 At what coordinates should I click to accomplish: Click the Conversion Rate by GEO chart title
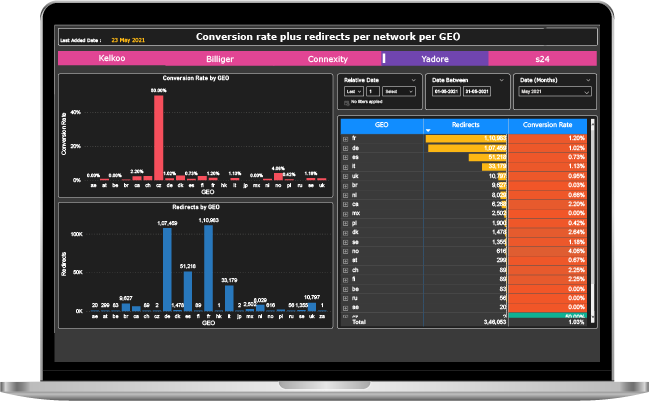(x=196, y=78)
